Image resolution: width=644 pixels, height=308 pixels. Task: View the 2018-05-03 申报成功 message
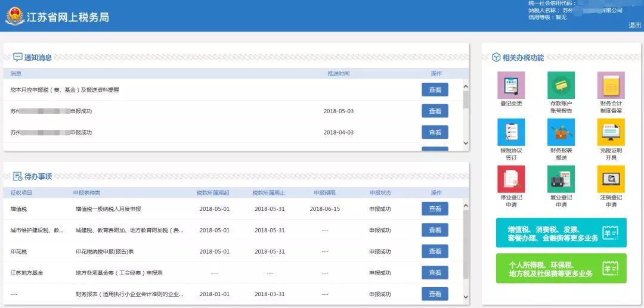[435, 111]
